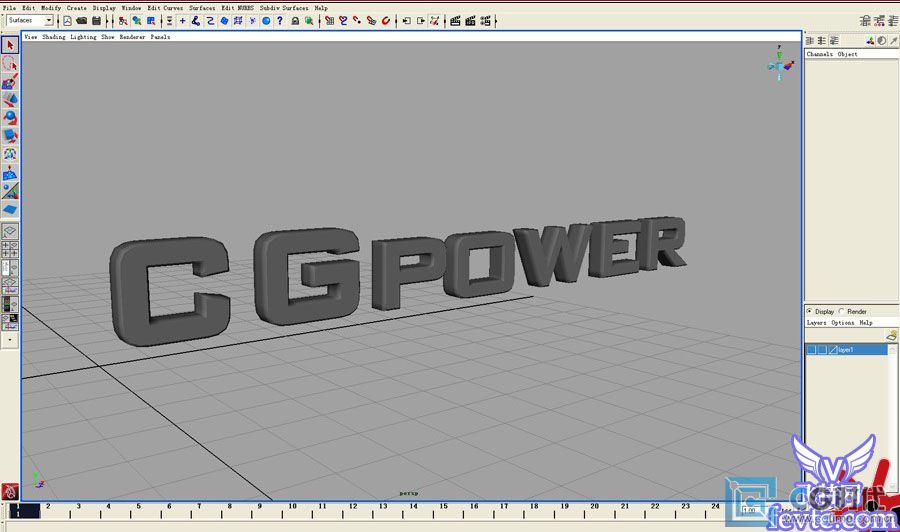900x532 pixels.
Task: Choose the Scale tool cube icon
Action: [x=10, y=136]
